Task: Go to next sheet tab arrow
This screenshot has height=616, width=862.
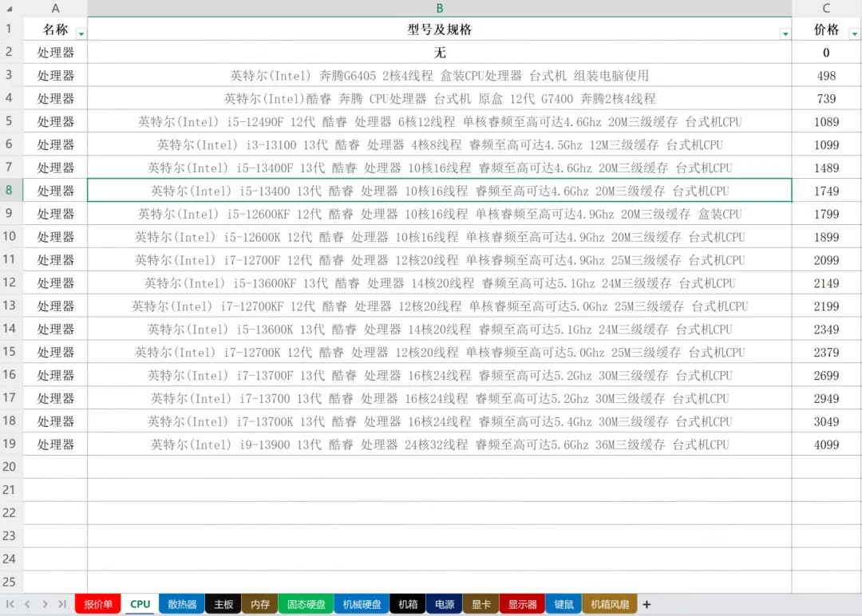Action: coord(45,604)
